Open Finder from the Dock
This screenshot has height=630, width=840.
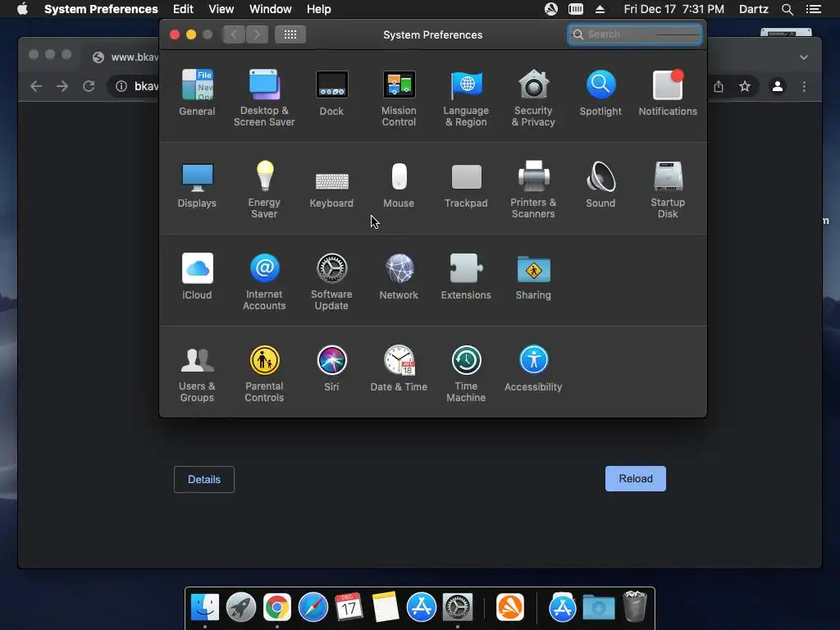(x=205, y=608)
